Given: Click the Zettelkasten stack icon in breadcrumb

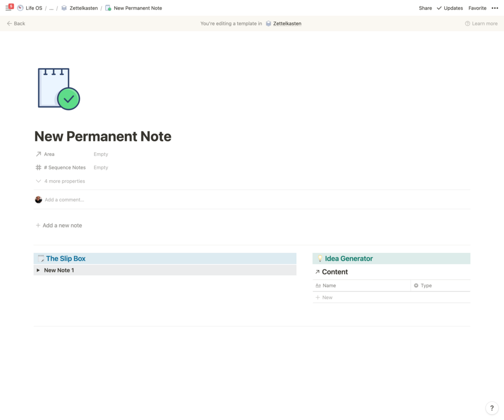Looking at the screenshot, I should [x=64, y=8].
